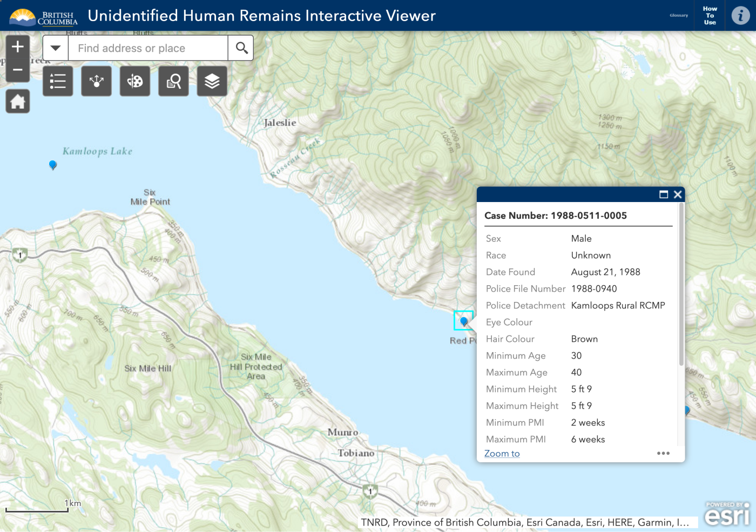Open the paint palette widget
This screenshot has height=532, width=756.
135,82
